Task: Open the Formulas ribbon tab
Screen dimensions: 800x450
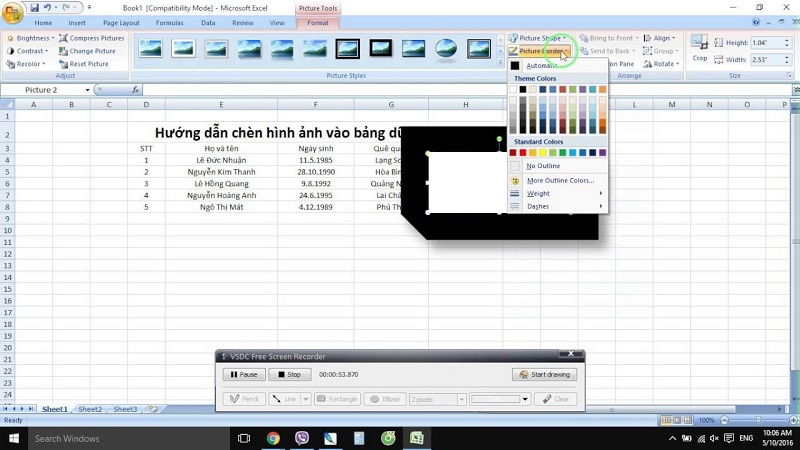Action: [169, 23]
